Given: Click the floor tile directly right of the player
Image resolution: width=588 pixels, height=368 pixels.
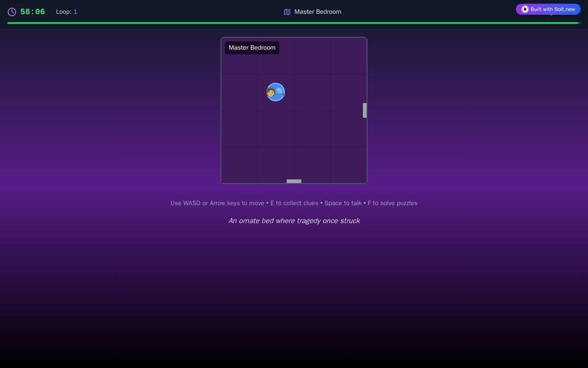Looking at the screenshot, I should click(x=312, y=92).
